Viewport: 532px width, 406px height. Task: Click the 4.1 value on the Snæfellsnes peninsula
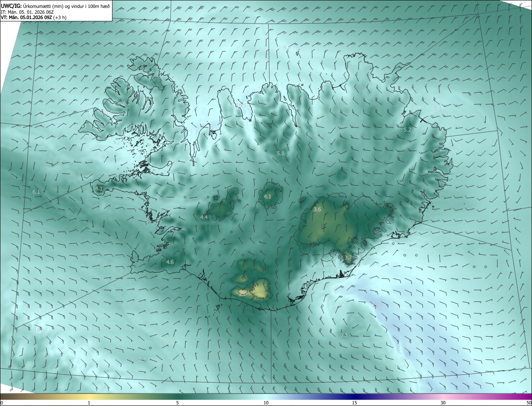[x=99, y=188]
